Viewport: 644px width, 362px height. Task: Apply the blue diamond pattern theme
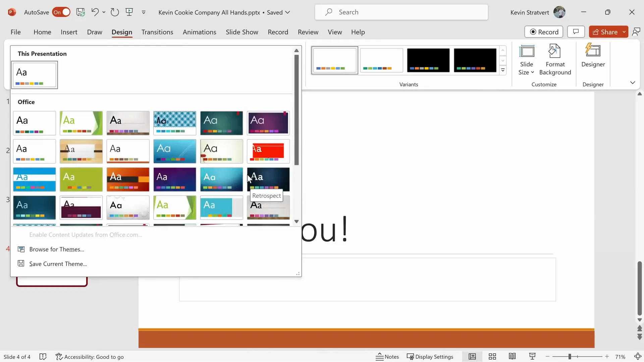click(175, 123)
